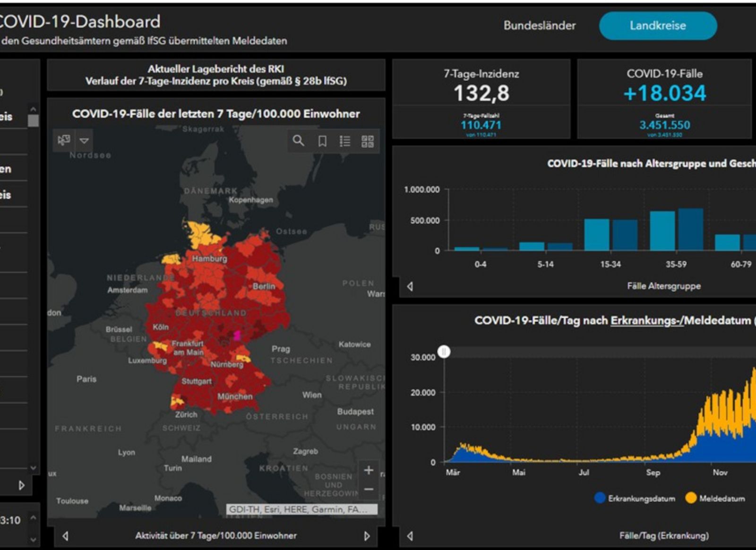Click previous arrow under Altersgruppe chart
This screenshot has width=756, height=550.
pyautogui.click(x=410, y=286)
